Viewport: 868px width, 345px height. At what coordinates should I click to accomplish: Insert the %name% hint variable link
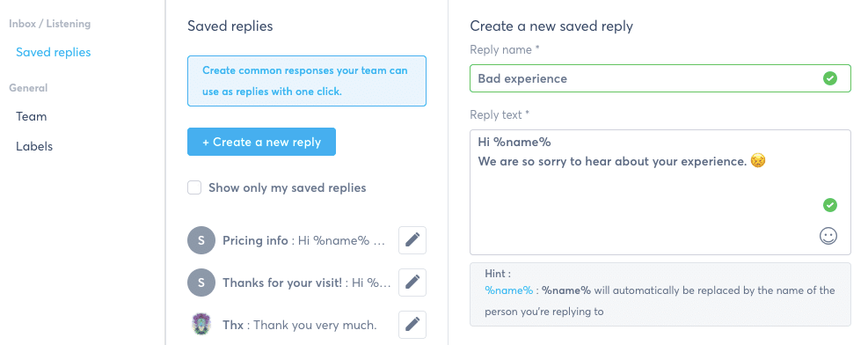pyautogui.click(x=508, y=290)
